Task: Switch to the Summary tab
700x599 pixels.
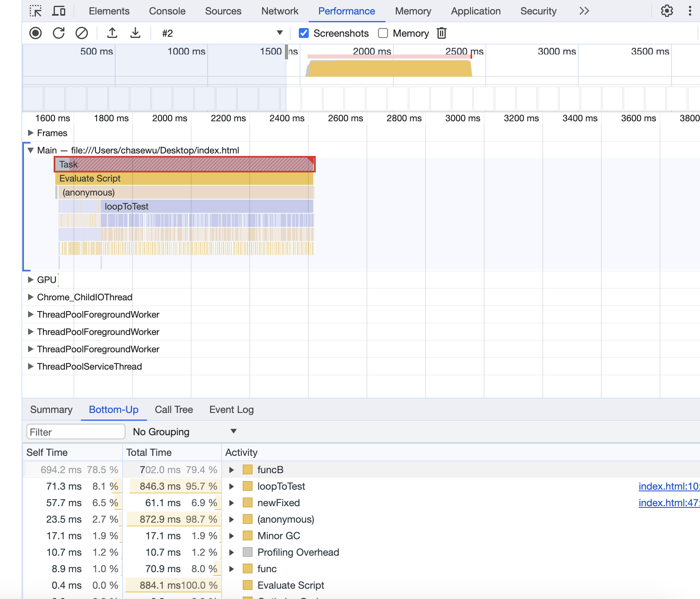Action: pyautogui.click(x=51, y=410)
